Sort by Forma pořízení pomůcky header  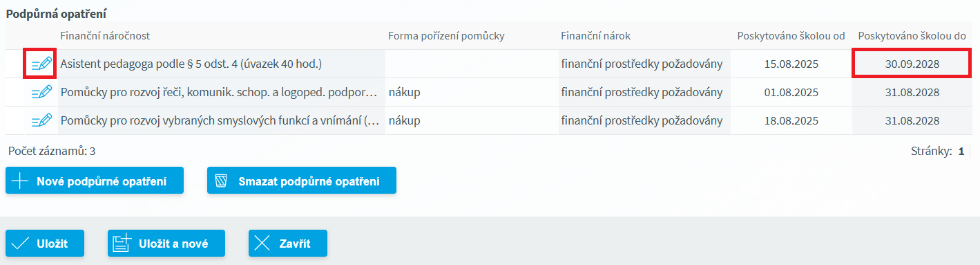coord(446,35)
